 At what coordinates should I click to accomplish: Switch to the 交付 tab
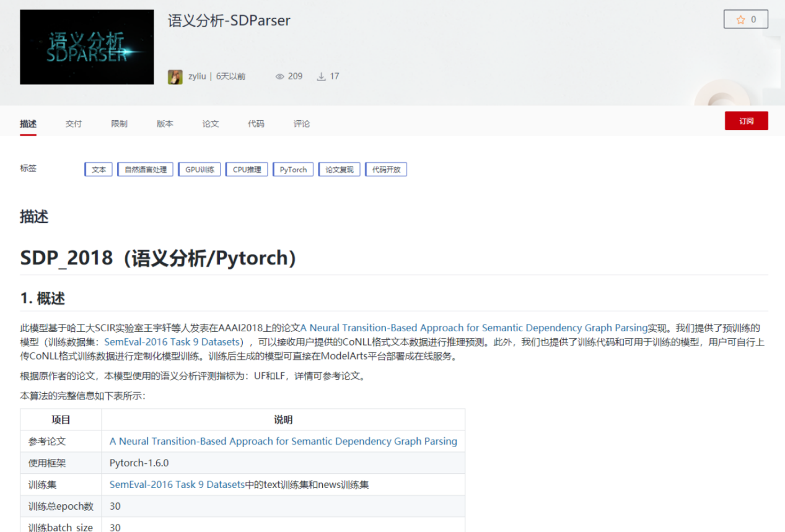click(x=74, y=124)
